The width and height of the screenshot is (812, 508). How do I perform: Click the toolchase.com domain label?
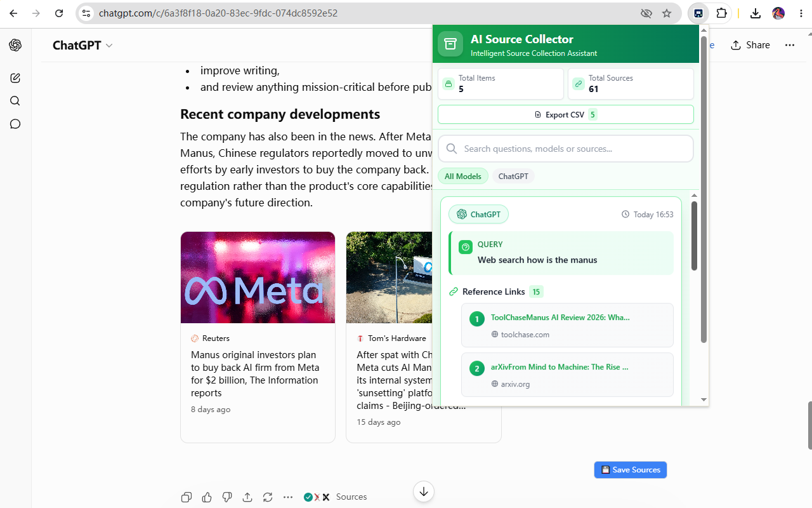(x=525, y=335)
